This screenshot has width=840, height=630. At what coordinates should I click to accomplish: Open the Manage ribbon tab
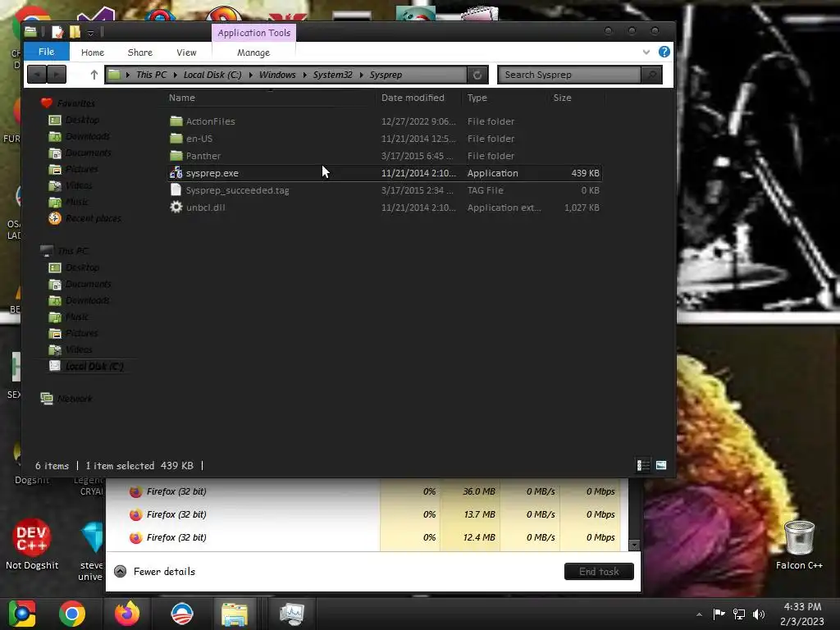click(x=253, y=52)
